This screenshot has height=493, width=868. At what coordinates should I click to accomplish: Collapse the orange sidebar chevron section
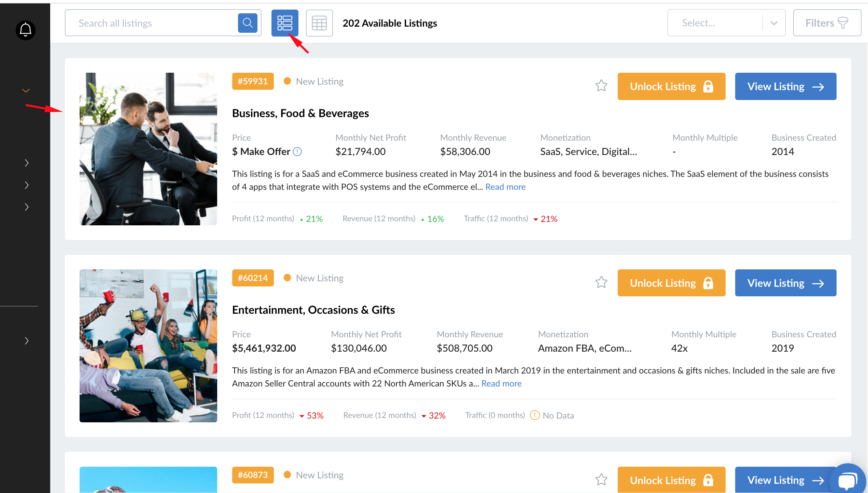point(26,90)
